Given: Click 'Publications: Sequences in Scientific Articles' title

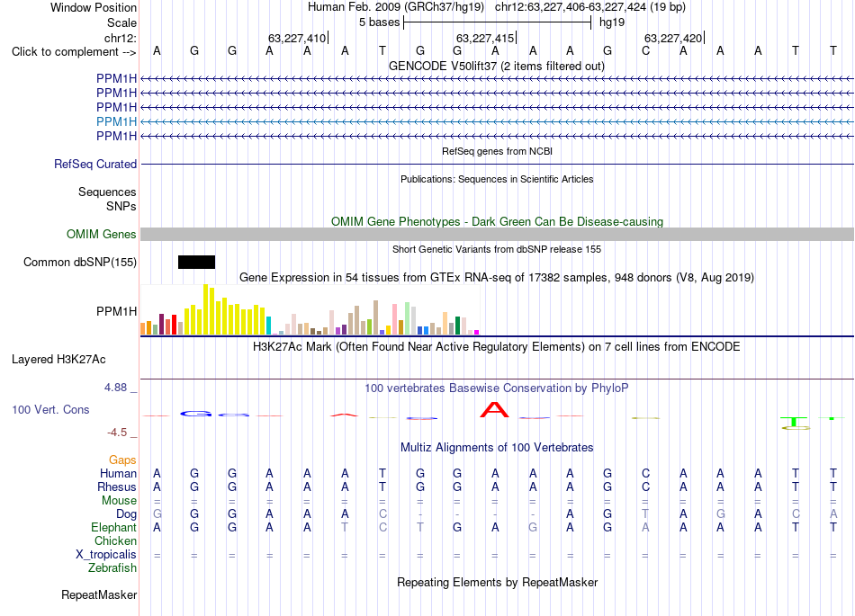Looking at the screenshot, I should point(497,179).
